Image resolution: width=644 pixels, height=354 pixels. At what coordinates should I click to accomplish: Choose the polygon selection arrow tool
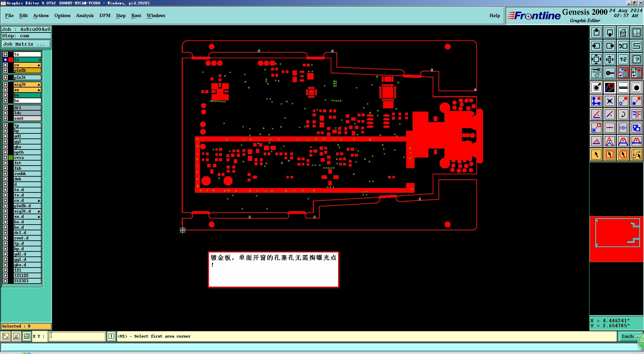623,155
